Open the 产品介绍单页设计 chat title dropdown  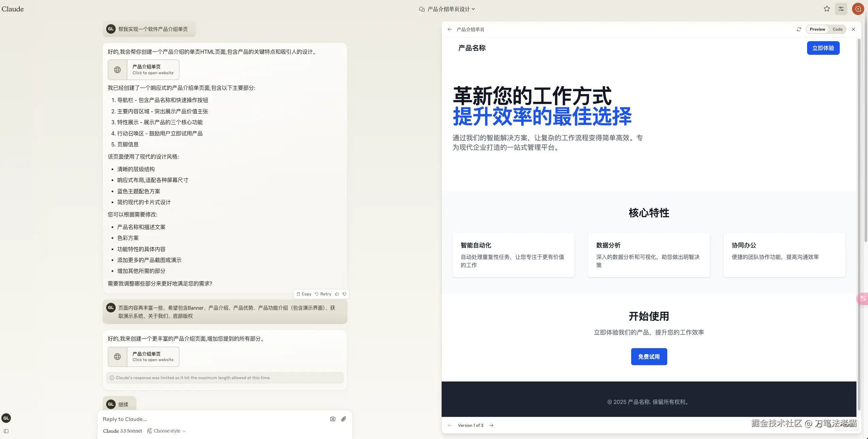[451, 9]
